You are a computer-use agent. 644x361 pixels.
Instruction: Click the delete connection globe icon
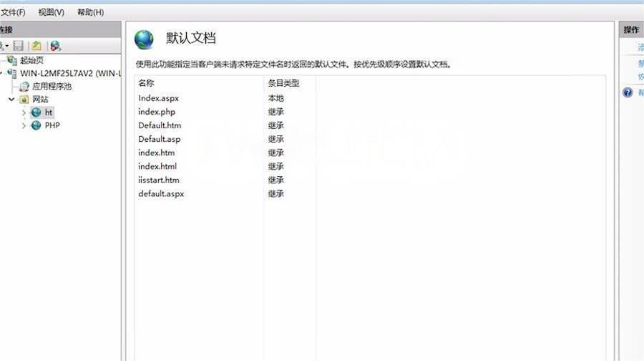[55, 46]
